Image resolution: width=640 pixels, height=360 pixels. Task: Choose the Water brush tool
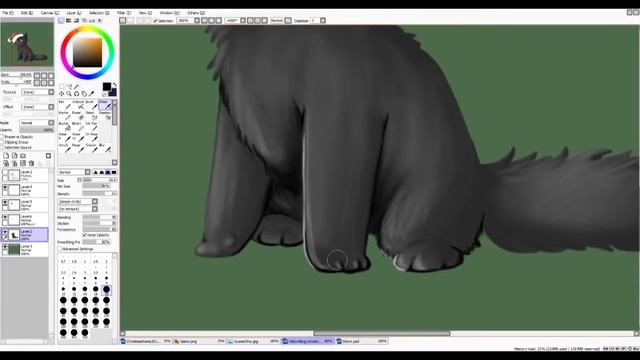[105, 105]
